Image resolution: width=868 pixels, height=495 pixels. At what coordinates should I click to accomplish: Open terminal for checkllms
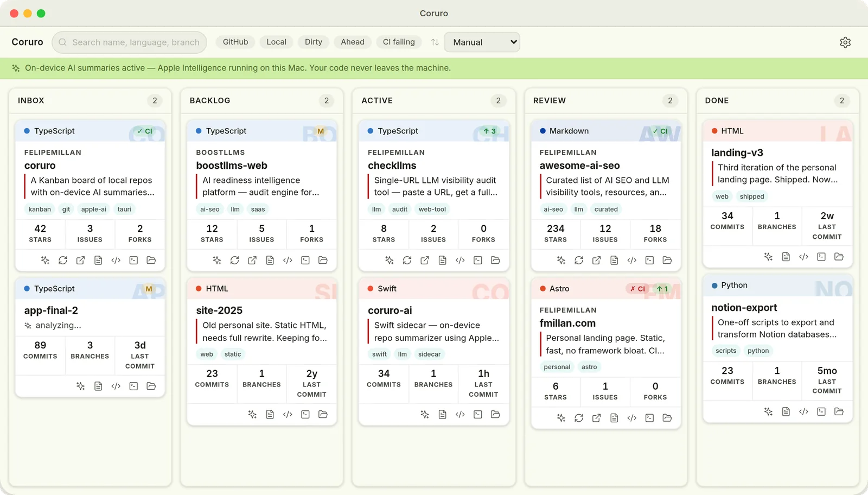pos(477,261)
